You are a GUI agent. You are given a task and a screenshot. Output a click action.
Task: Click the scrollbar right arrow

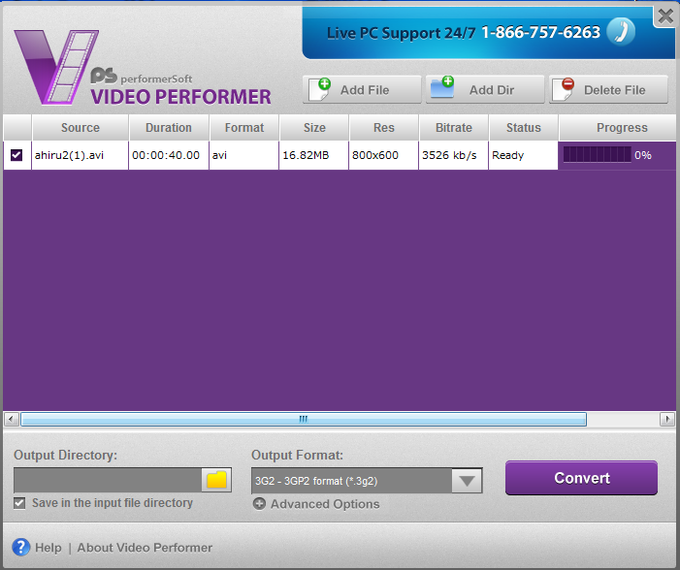click(x=667, y=419)
